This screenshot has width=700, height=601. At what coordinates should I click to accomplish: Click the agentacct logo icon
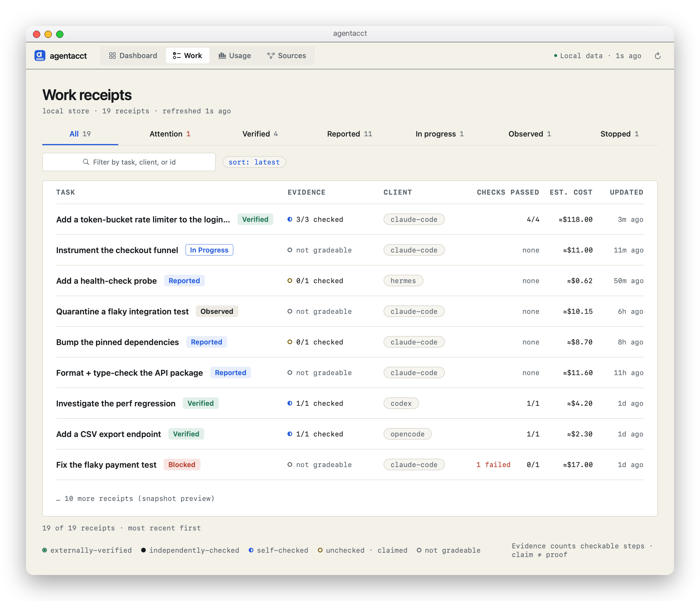(x=40, y=56)
